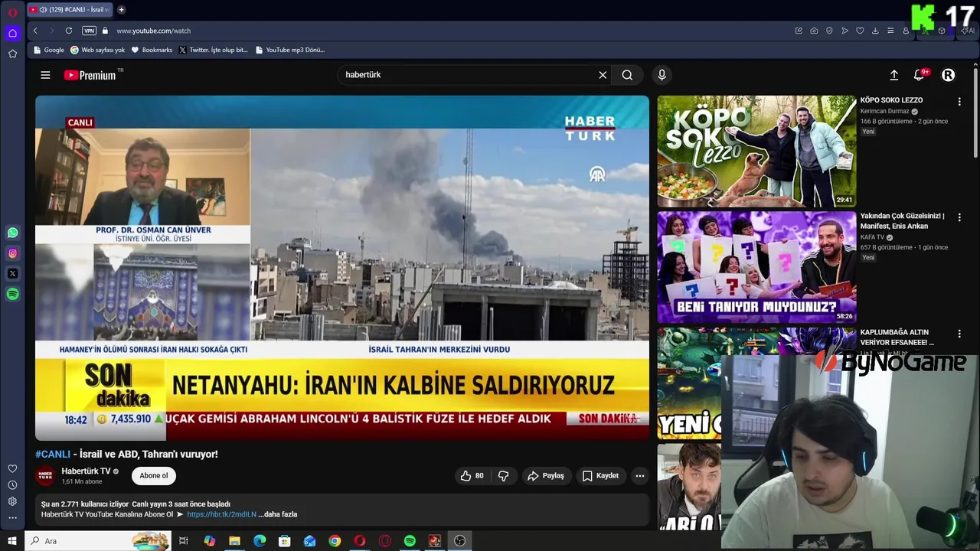Open Windows Start menu
The image size is (980, 551).
click(x=11, y=541)
